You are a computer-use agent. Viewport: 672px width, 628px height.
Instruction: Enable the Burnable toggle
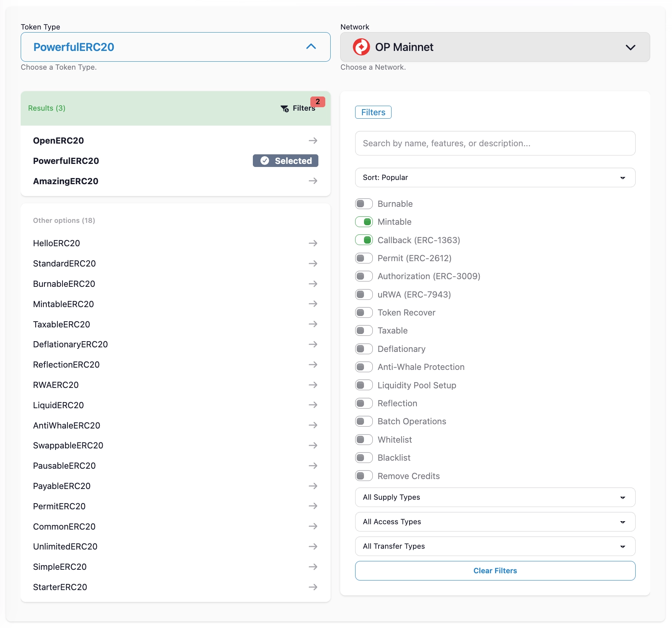[364, 204]
